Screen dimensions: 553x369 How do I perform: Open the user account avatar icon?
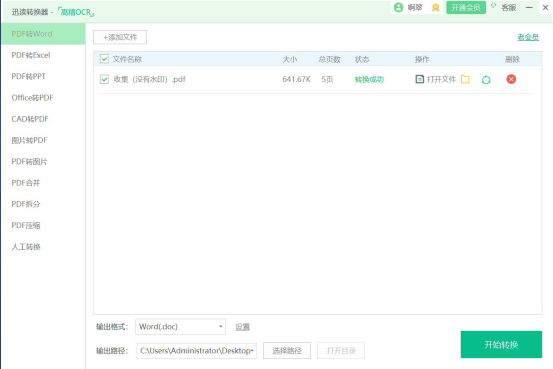[398, 7]
